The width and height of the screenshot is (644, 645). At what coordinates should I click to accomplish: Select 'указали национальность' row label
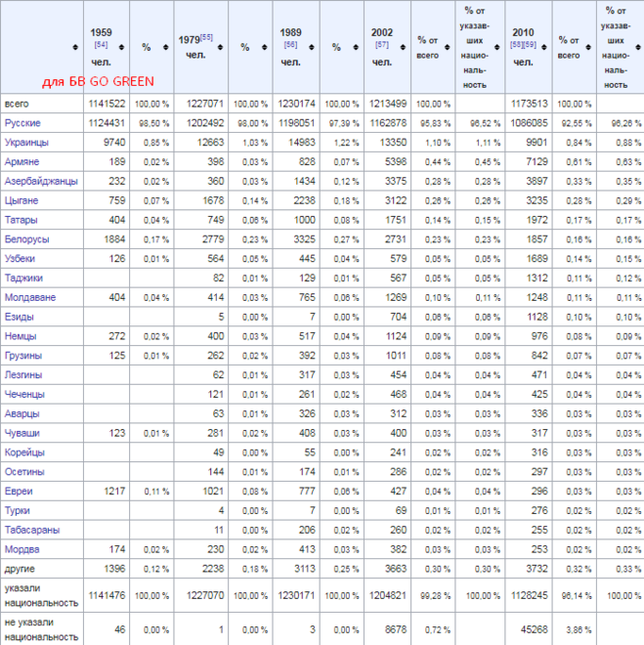(41, 595)
